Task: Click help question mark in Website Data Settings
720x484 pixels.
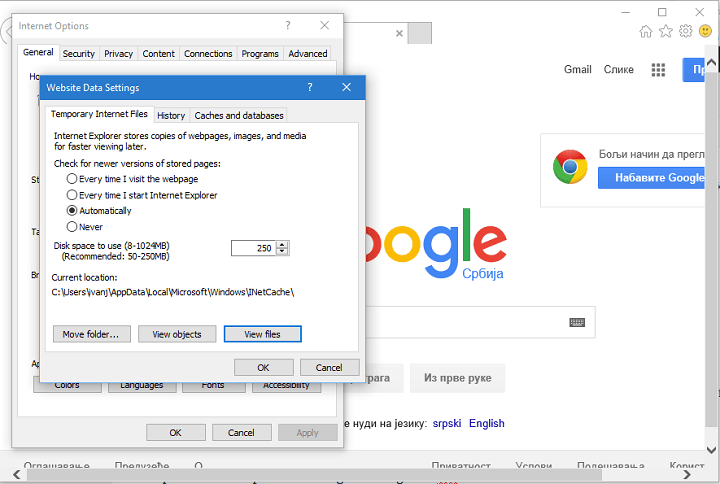Action: point(310,87)
